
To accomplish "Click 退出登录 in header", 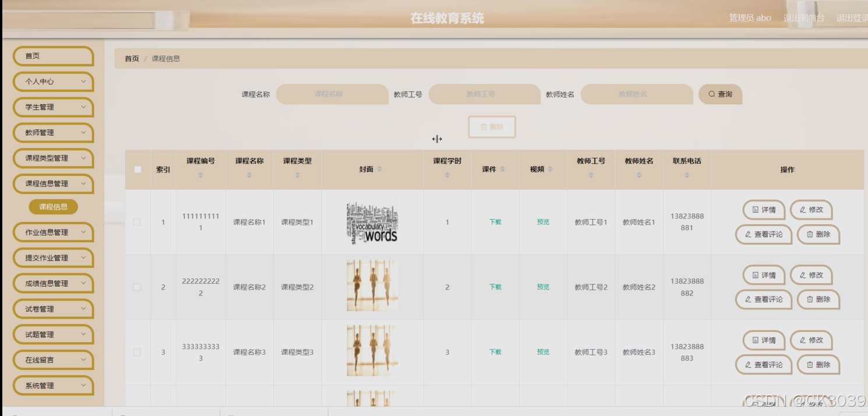I will point(852,18).
